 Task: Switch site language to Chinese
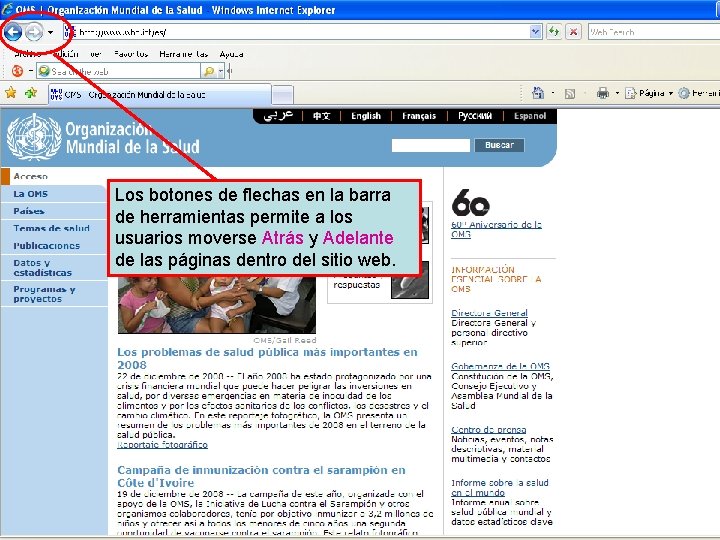(321, 116)
